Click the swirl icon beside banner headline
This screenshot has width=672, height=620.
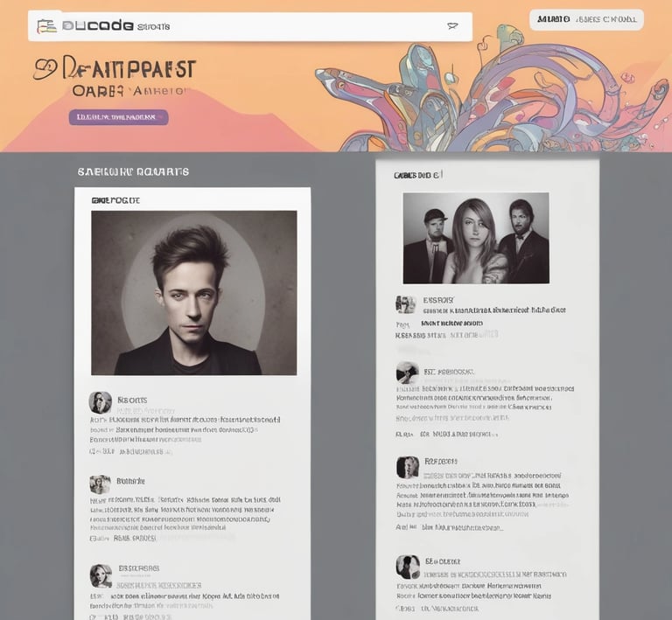tap(45, 69)
